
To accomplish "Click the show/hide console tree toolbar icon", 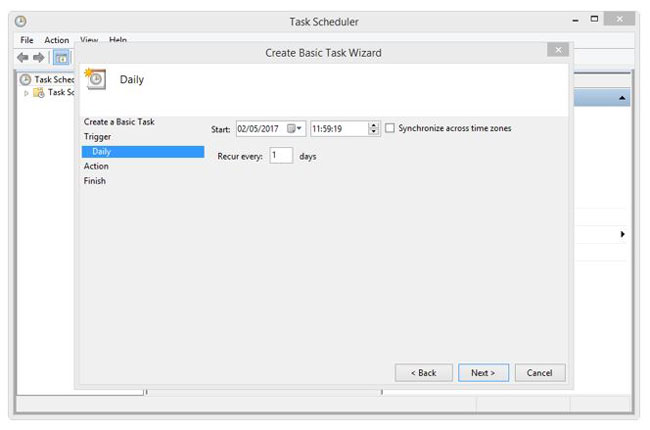I will tap(60, 57).
